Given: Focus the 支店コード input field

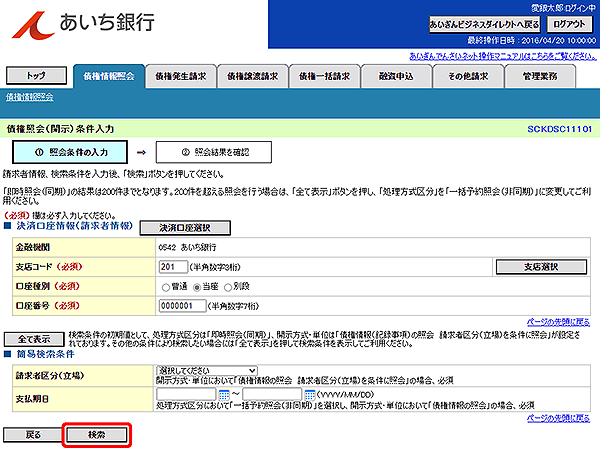Looking at the screenshot, I should [173, 267].
